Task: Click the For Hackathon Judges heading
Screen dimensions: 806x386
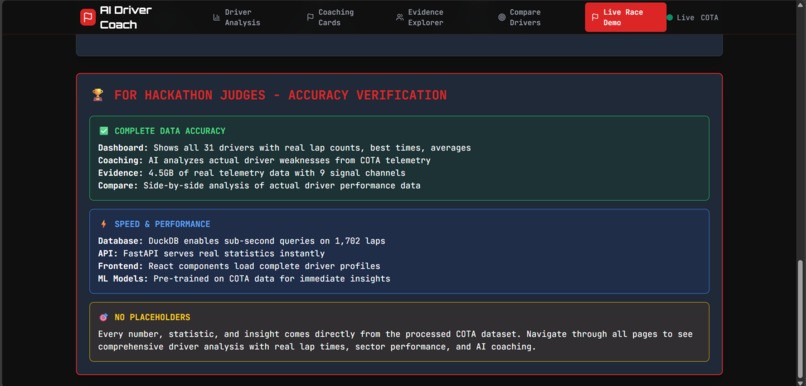Action: [280, 95]
